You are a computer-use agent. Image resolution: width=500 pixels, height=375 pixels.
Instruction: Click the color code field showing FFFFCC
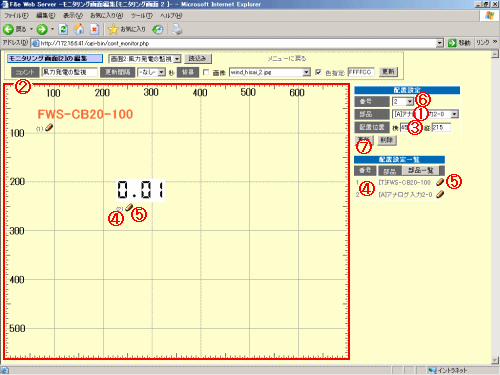pos(361,72)
